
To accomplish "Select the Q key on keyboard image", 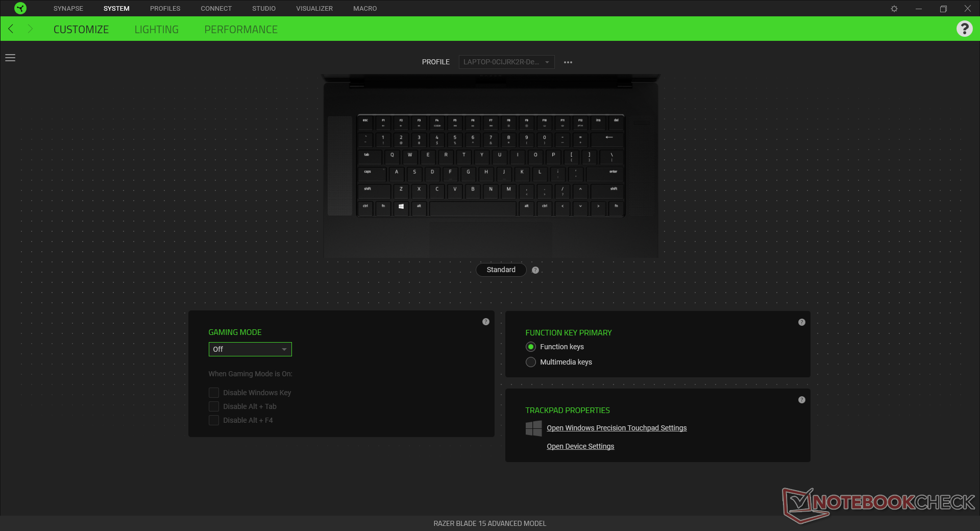I will click(392, 156).
